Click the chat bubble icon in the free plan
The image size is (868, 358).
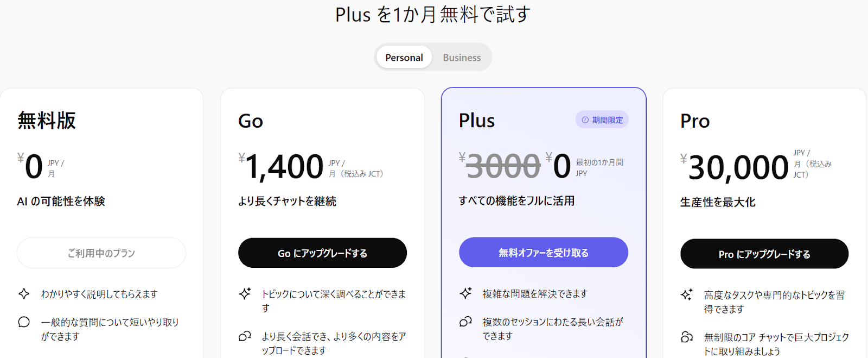[24, 322]
